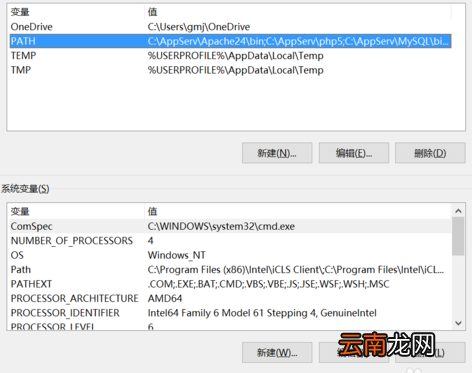Select the PROCESSOR_IDENTIFIER system variable
The image size is (472, 373).
pyautogui.click(x=230, y=313)
